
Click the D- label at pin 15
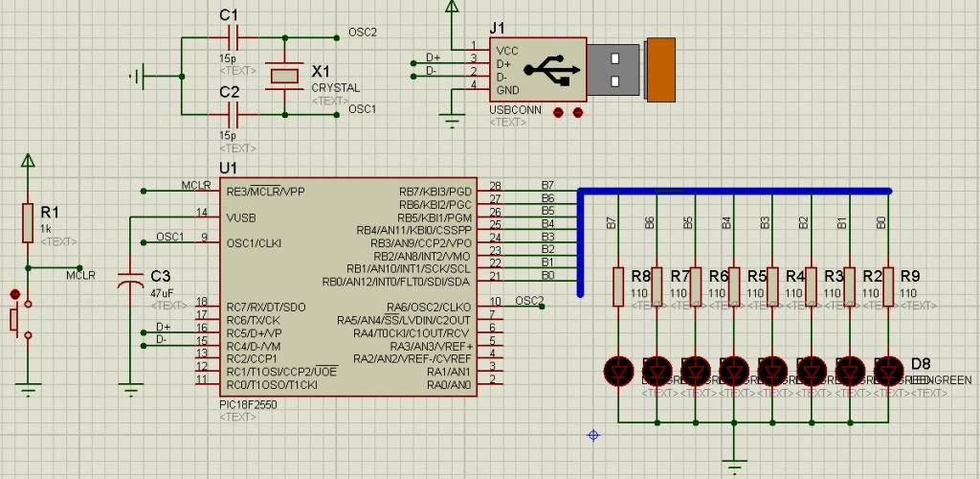point(162,339)
